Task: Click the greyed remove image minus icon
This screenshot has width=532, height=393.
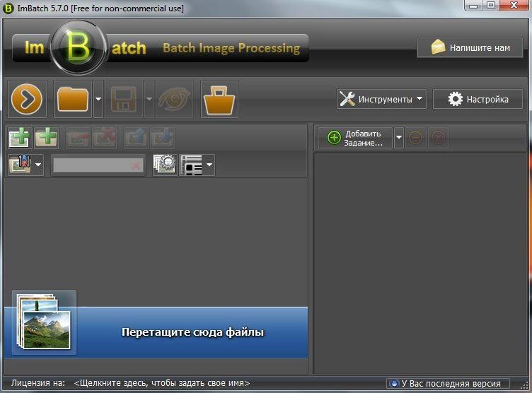Action: click(x=79, y=138)
